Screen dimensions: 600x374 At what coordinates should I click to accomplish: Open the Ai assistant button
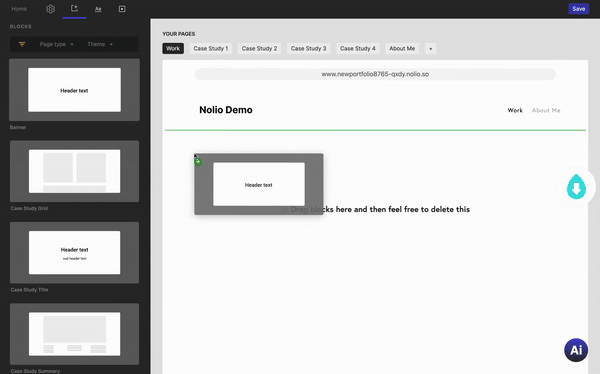[576, 350]
